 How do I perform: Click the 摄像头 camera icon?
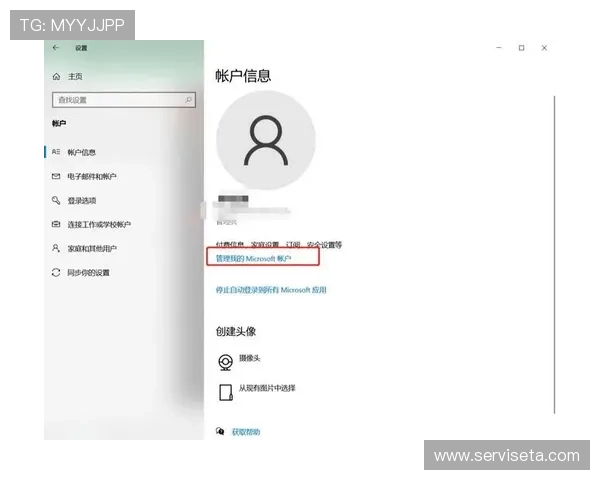(x=225, y=362)
